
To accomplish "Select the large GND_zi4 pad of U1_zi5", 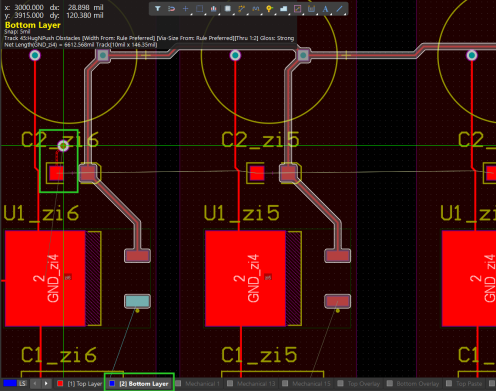I will coord(246,278).
